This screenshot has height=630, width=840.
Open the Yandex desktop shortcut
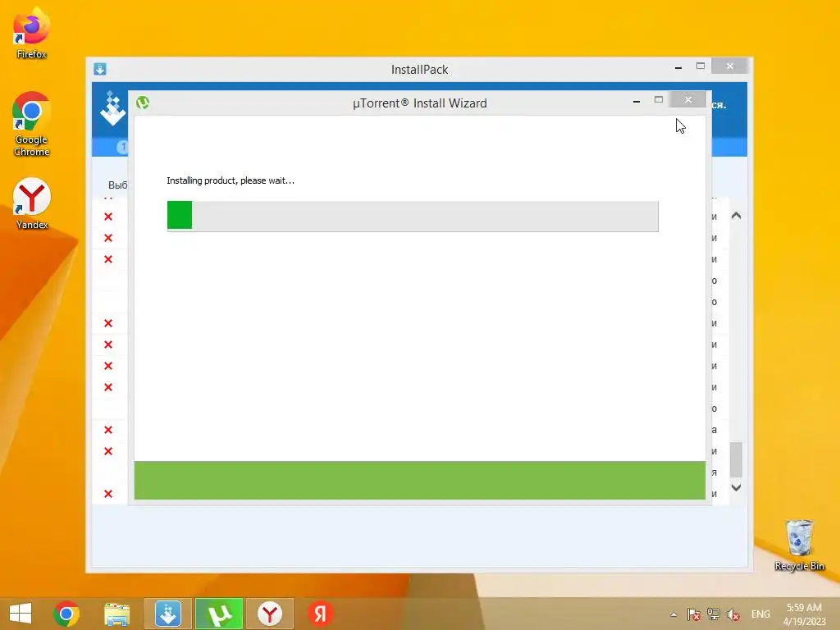pos(32,203)
